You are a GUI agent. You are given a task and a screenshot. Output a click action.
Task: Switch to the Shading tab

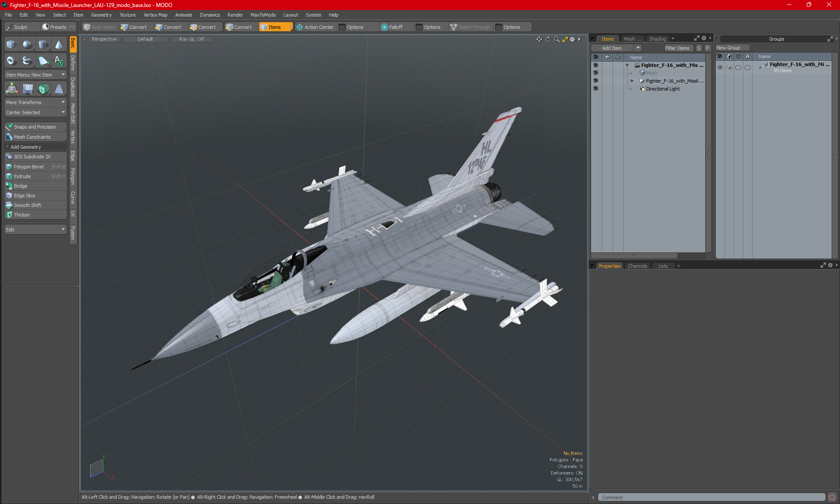(x=657, y=39)
